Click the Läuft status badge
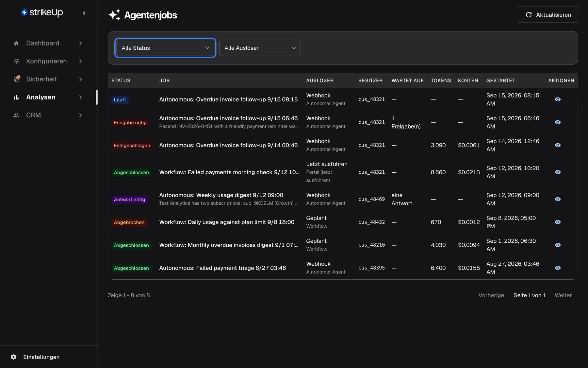This screenshot has width=588, height=368. (120, 100)
